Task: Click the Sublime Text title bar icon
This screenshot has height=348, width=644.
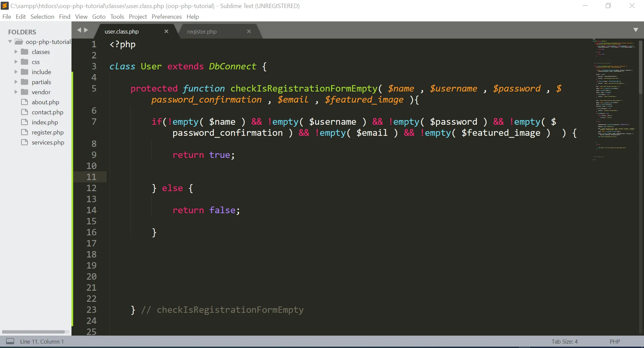Action: coord(5,6)
